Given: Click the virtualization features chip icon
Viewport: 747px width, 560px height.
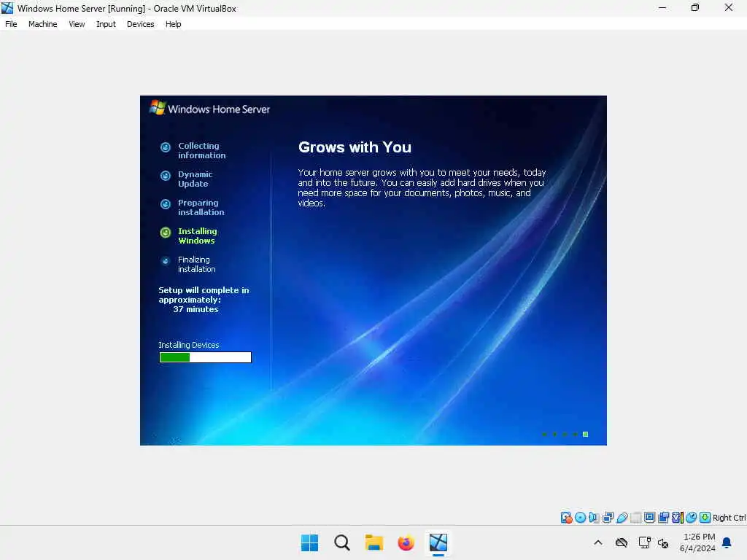Looking at the screenshot, I should coord(677,517).
